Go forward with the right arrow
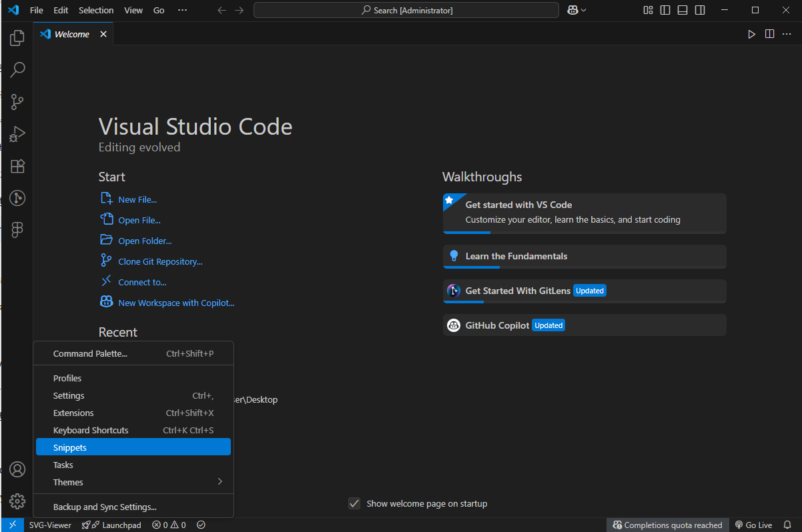This screenshot has height=532, width=802. (x=240, y=10)
